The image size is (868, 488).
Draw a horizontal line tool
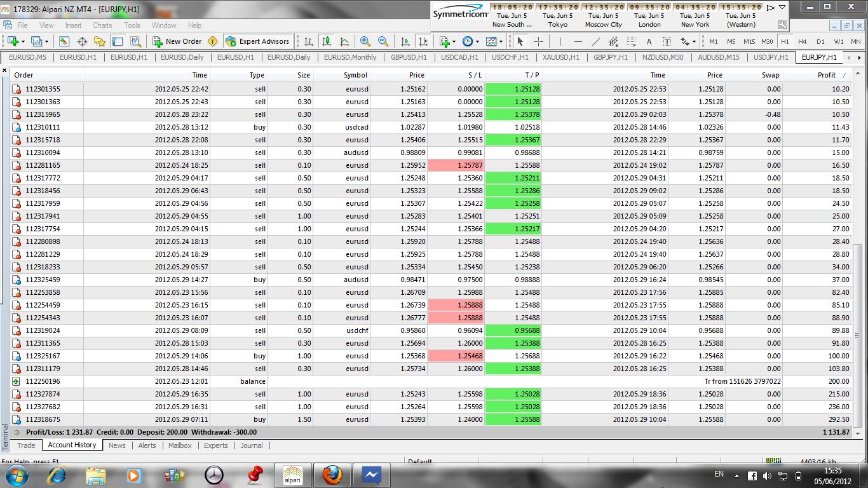coord(578,41)
